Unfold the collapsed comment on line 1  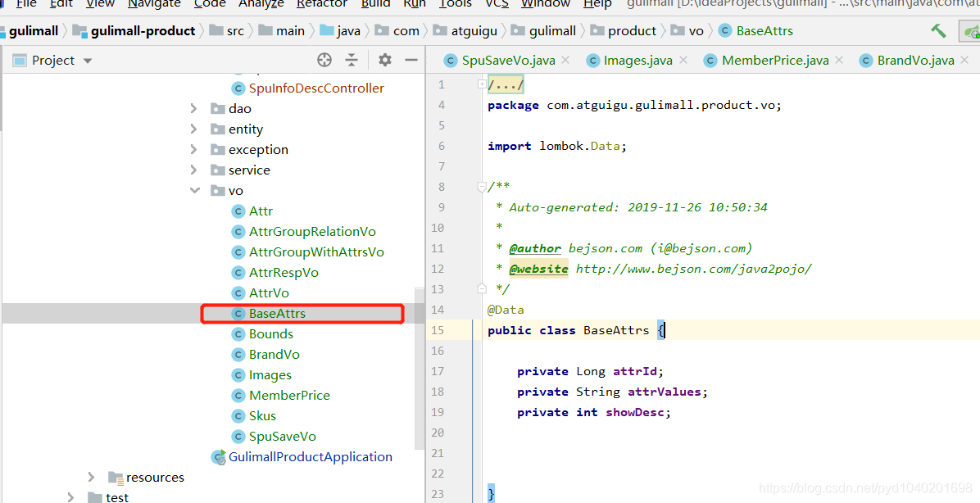[482, 84]
